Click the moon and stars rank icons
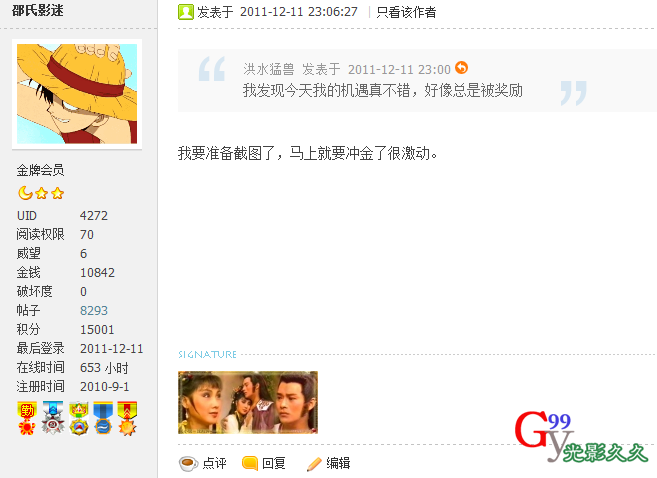Image resolution: width=657 pixels, height=478 pixels. click(41, 193)
